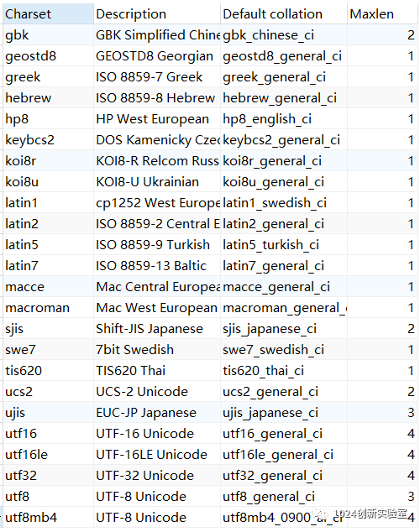
Task: Click the KOI8-U Ukrainian description cell
Action: pyautogui.click(x=157, y=182)
